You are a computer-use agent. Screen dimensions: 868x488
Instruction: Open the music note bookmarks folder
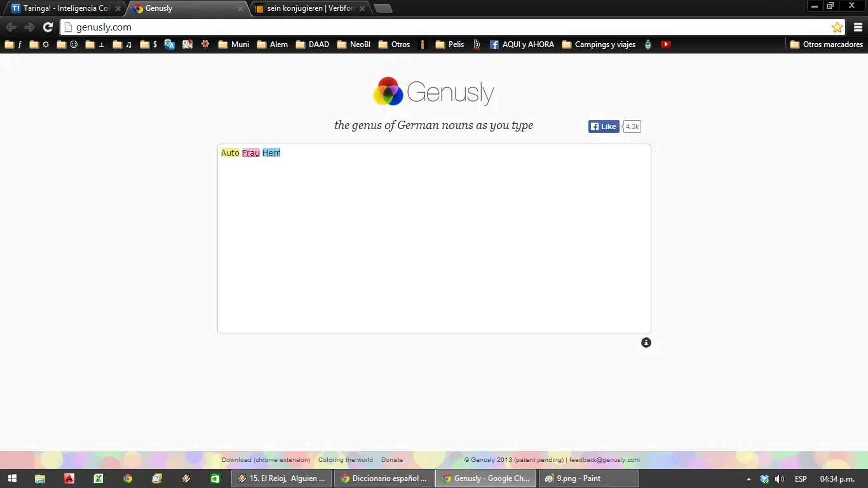(123, 44)
